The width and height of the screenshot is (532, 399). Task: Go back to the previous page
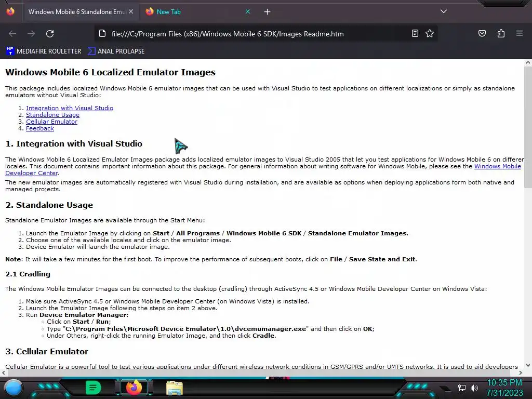point(12,34)
